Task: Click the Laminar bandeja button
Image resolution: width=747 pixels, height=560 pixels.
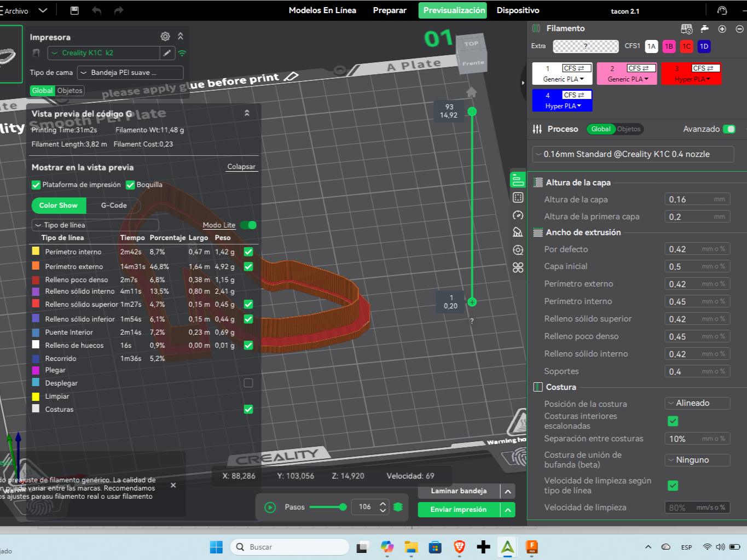Action: [459, 491]
